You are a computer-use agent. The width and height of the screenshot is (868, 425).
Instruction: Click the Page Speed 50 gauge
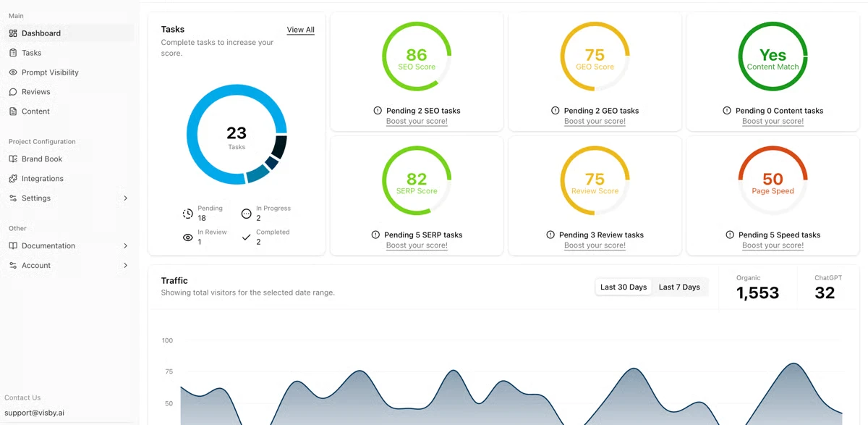pyautogui.click(x=773, y=181)
